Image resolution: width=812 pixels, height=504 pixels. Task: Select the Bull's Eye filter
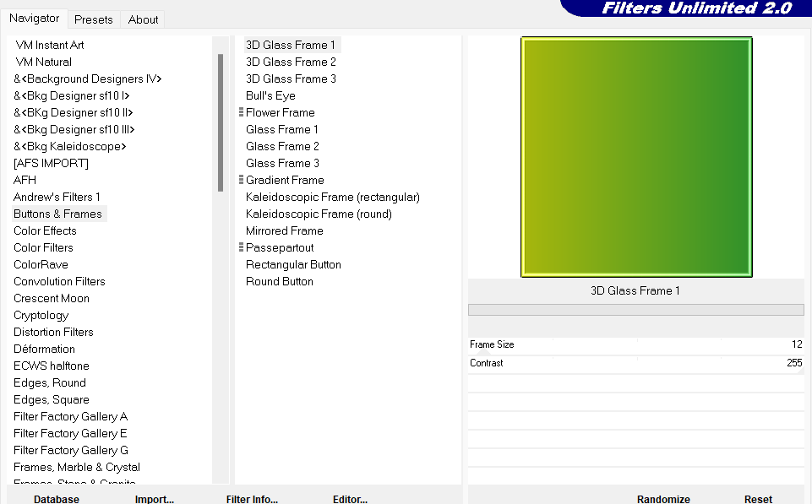tap(270, 95)
